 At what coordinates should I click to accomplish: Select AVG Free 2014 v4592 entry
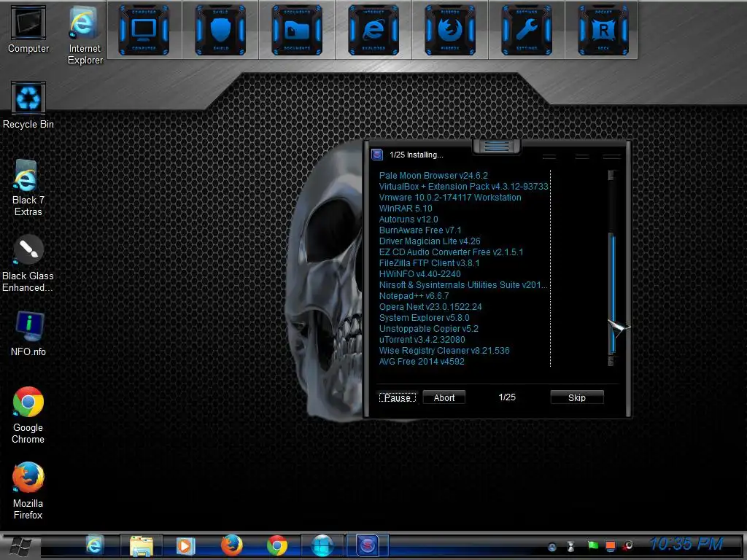tap(422, 362)
